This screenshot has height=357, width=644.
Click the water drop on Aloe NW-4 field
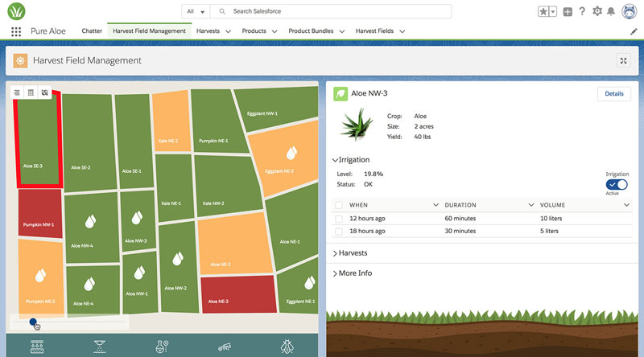[x=90, y=221]
